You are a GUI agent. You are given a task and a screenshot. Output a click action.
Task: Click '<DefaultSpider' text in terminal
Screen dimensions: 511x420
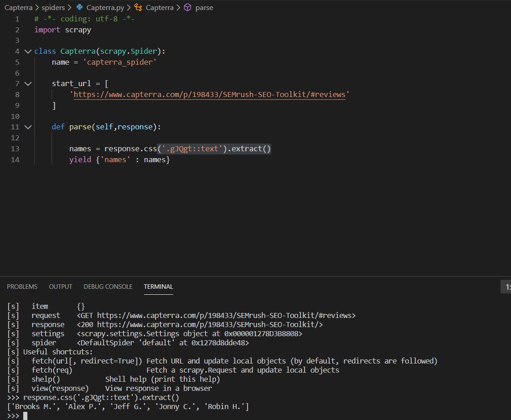click(x=105, y=343)
